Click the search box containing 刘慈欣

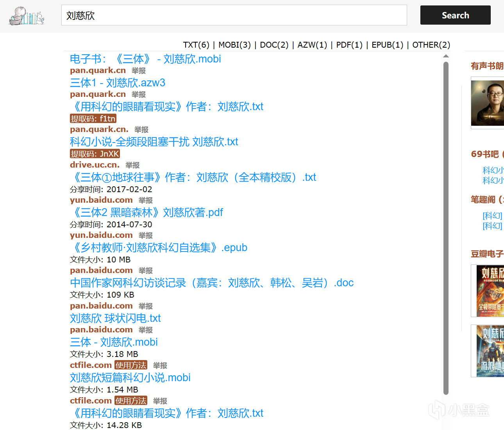pos(234,15)
